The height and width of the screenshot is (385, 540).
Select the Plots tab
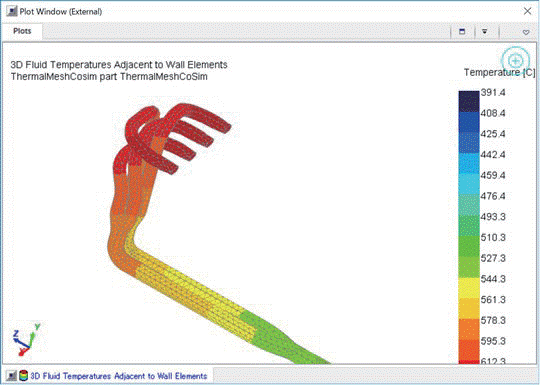[22, 31]
